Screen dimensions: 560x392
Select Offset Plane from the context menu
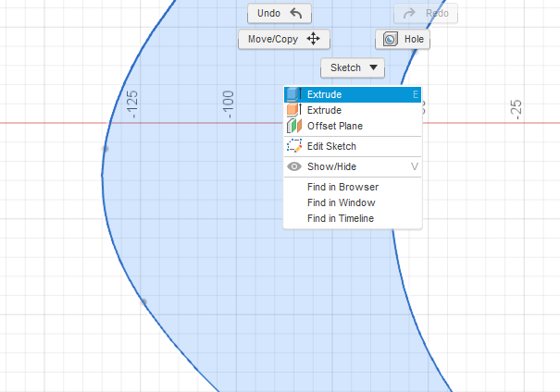point(353,126)
